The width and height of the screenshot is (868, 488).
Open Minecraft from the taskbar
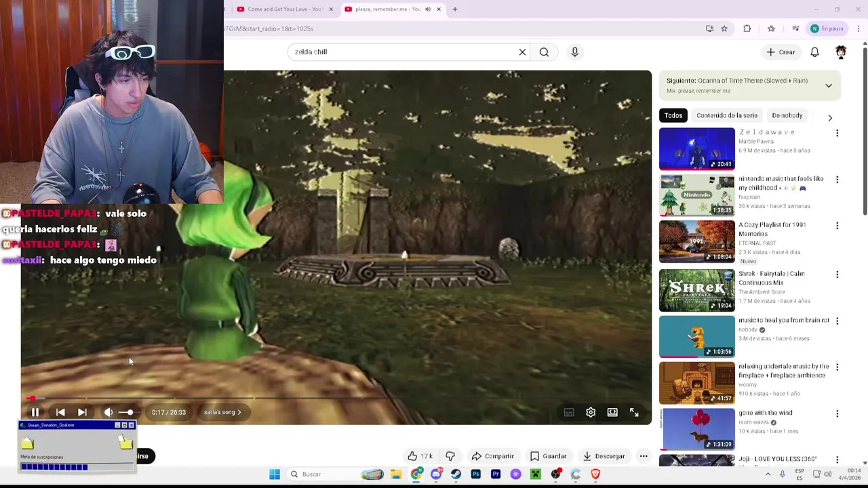tap(536, 474)
